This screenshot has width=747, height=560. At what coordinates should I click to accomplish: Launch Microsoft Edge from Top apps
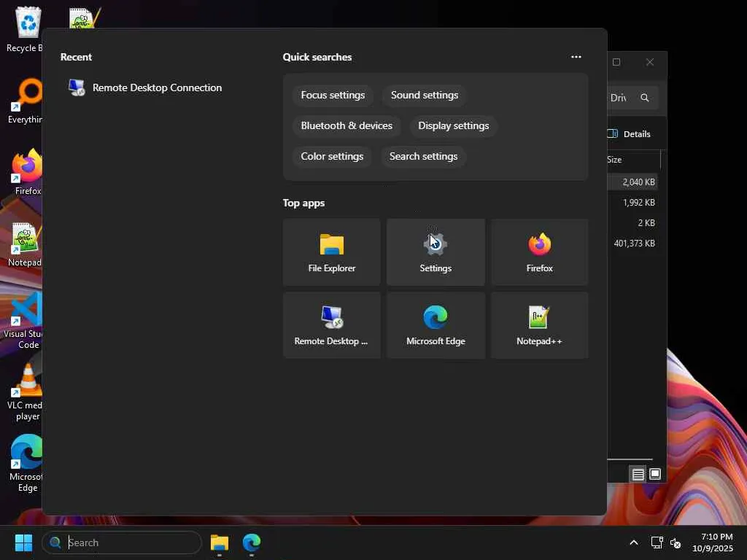[436, 325]
